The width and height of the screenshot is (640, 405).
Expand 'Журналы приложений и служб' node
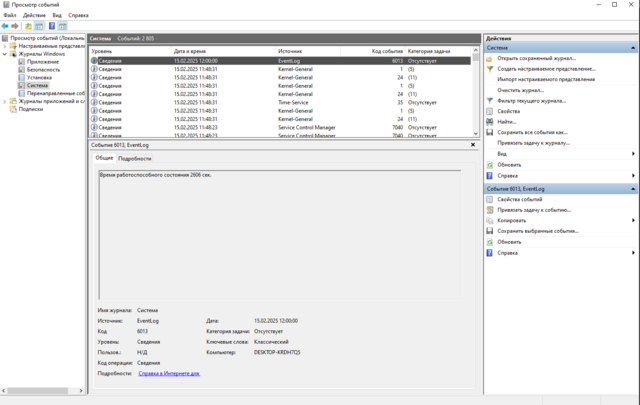(x=5, y=101)
